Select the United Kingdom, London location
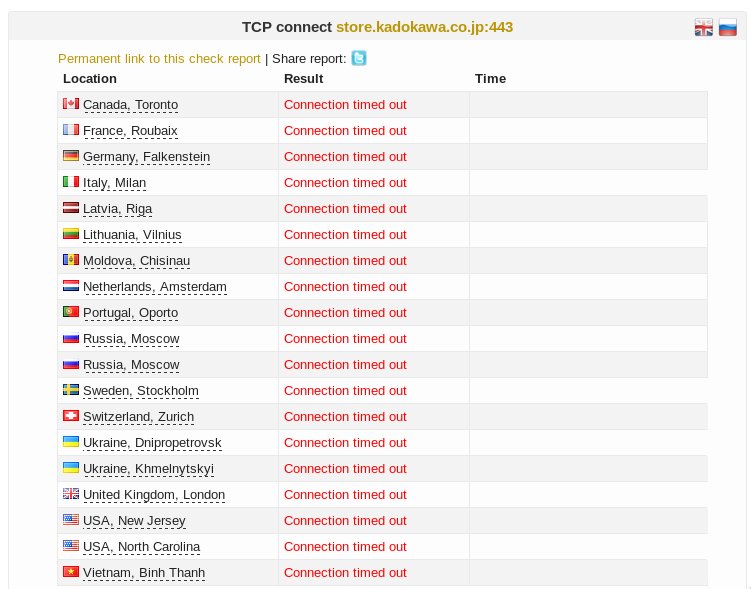 [154, 495]
